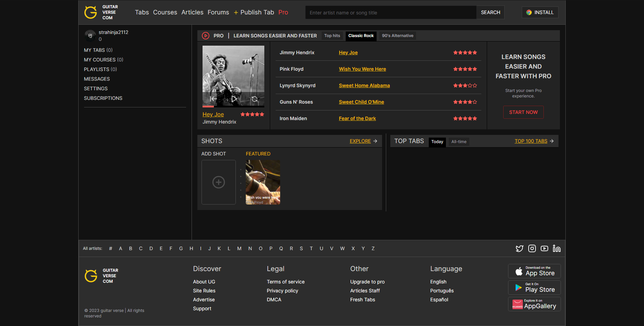
Task: Open PLAYLISTS in sidebar
Action: (x=101, y=69)
